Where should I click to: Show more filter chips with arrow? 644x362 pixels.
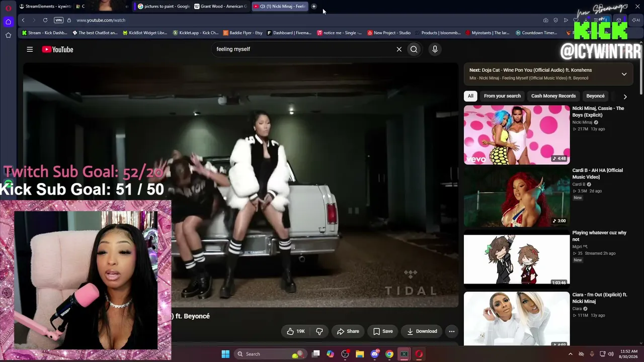point(625,97)
